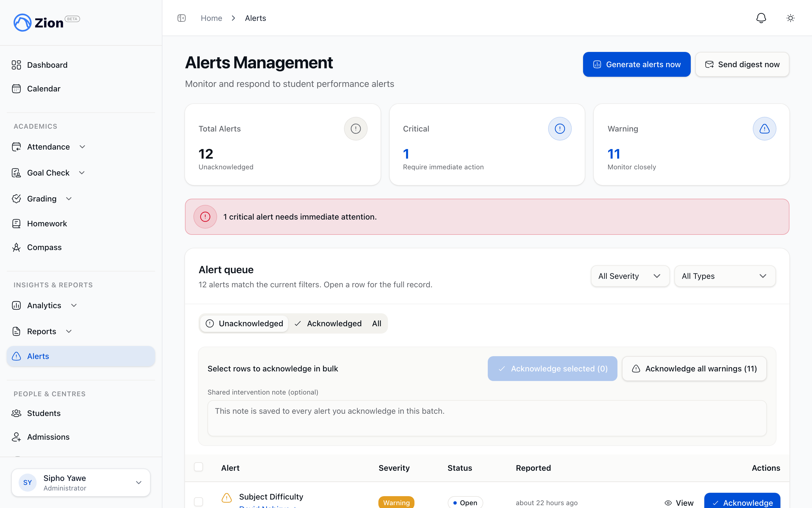Viewport: 812px width, 508px height.
Task: Click the Critical card icon
Action: tap(560, 129)
